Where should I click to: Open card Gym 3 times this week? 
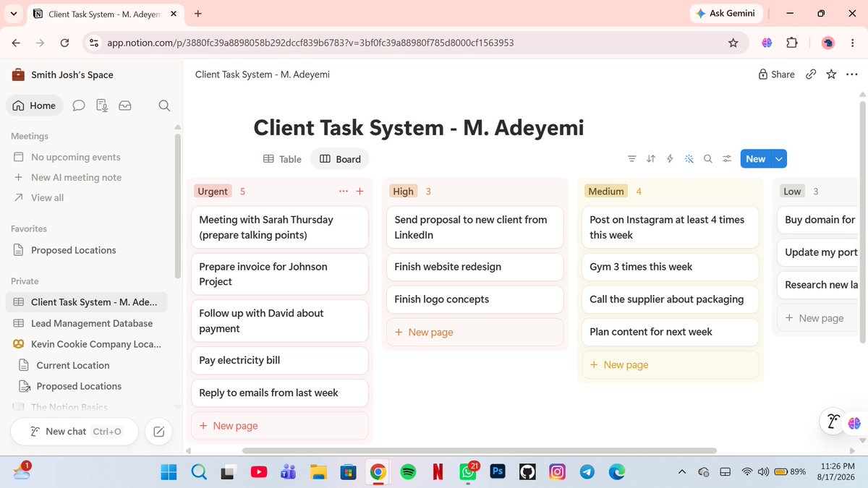coord(670,267)
